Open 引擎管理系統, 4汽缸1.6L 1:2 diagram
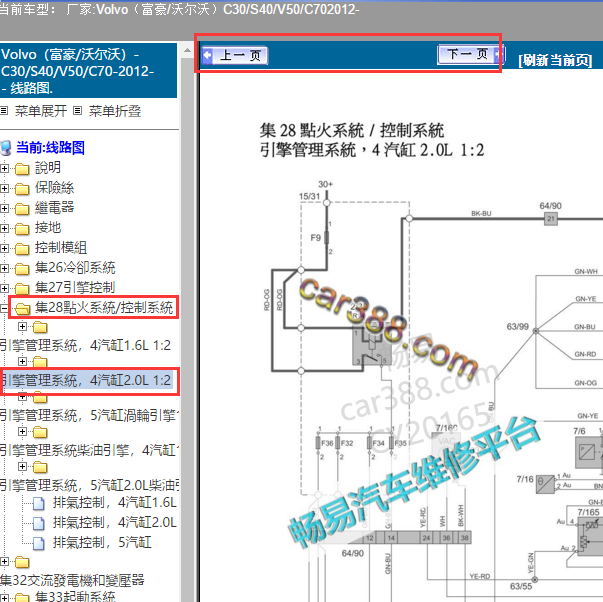The width and height of the screenshot is (603, 602). tap(85, 345)
